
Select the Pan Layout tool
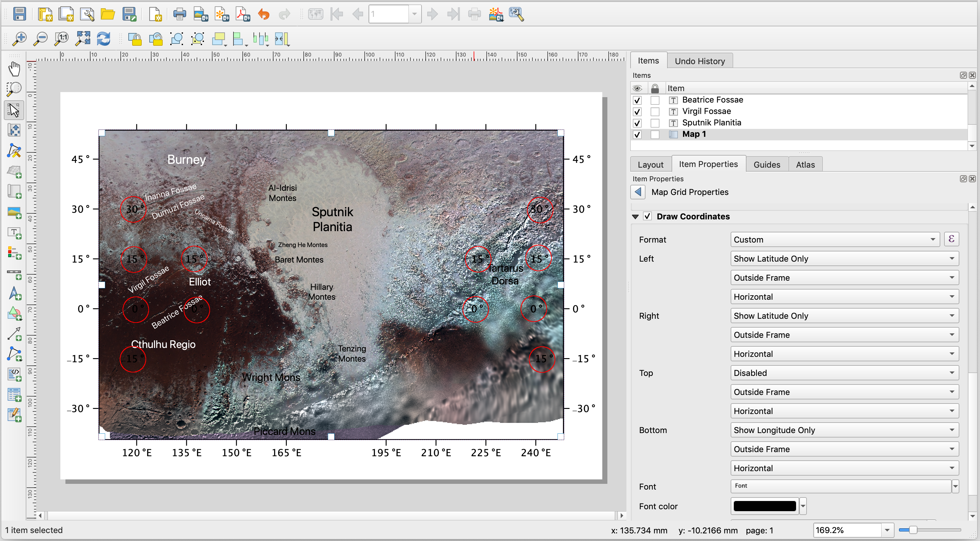(15, 69)
